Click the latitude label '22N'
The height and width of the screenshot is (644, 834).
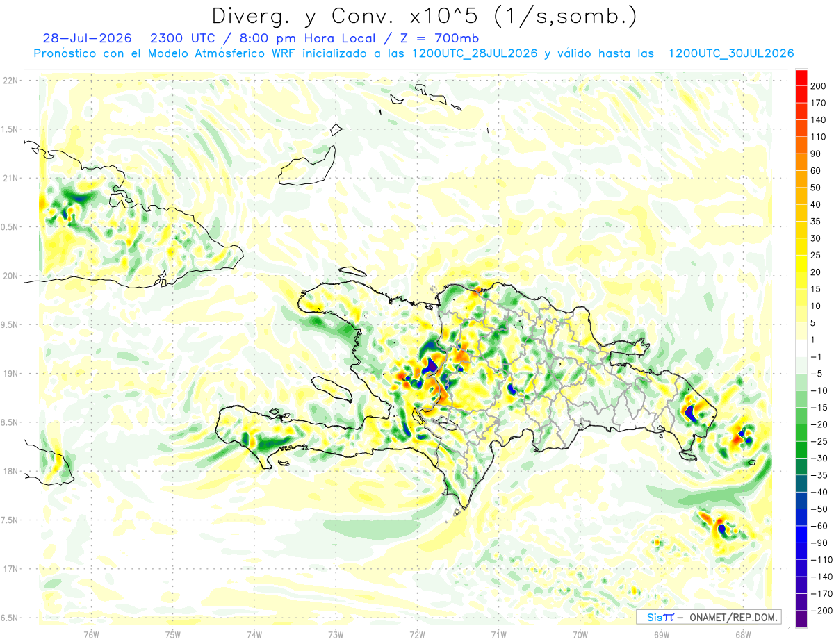[10, 80]
